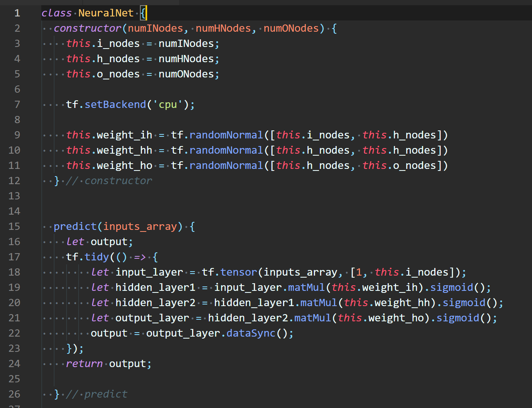Click the 'tidy' function call
532x408 pixels.
click(x=97, y=257)
